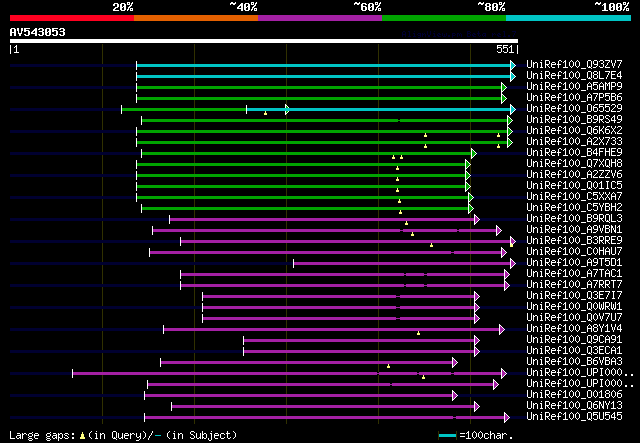Open hit UniRef100_Q0WRW1
This screenshot has height=443, width=640.
(574, 307)
